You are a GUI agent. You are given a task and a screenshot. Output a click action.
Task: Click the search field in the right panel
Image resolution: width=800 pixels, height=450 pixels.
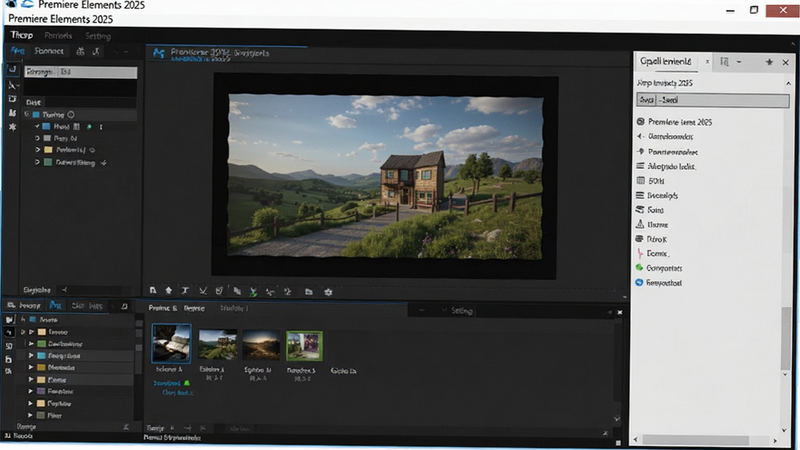point(712,100)
